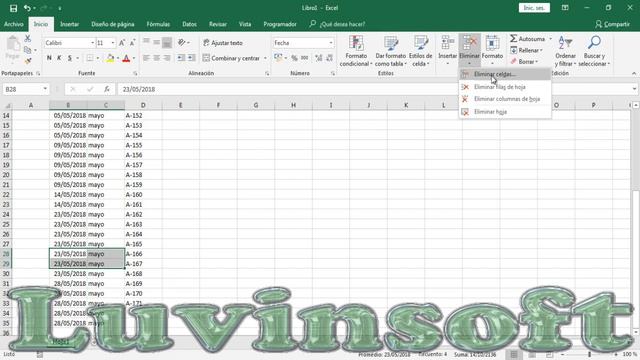Open the font size 11 dropdown
640x360 pixels.
click(113, 43)
